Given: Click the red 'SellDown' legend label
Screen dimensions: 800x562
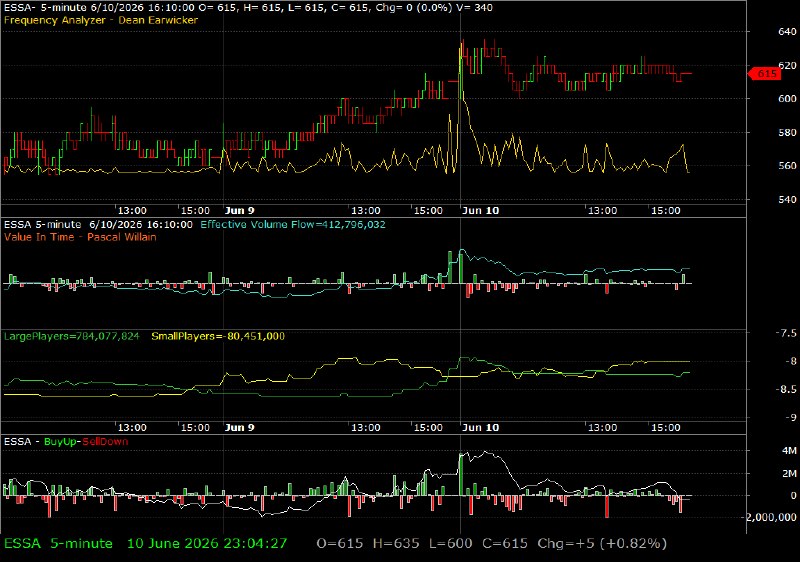Looking at the screenshot, I should tap(105, 442).
